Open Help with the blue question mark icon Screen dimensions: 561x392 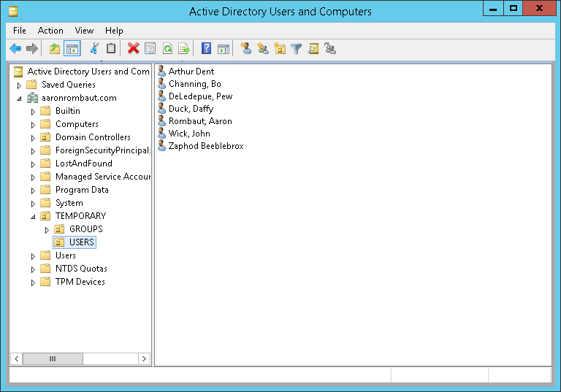(x=206, y=48)
